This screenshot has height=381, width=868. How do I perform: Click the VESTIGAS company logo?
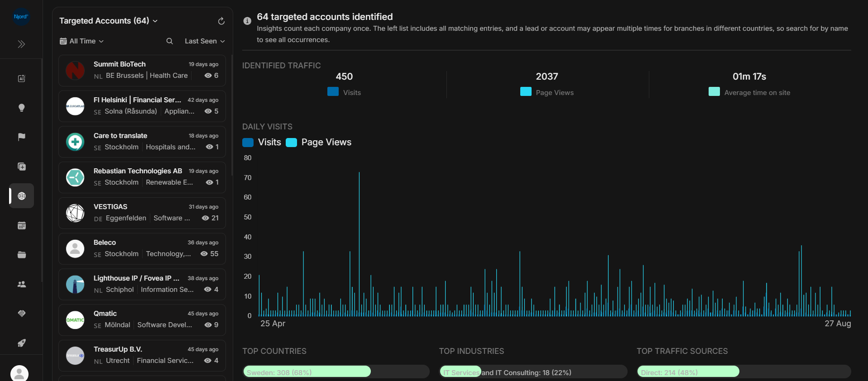coord(75,213)
